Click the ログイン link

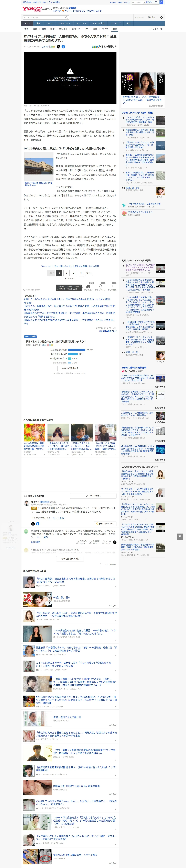(x=57, y=11)
